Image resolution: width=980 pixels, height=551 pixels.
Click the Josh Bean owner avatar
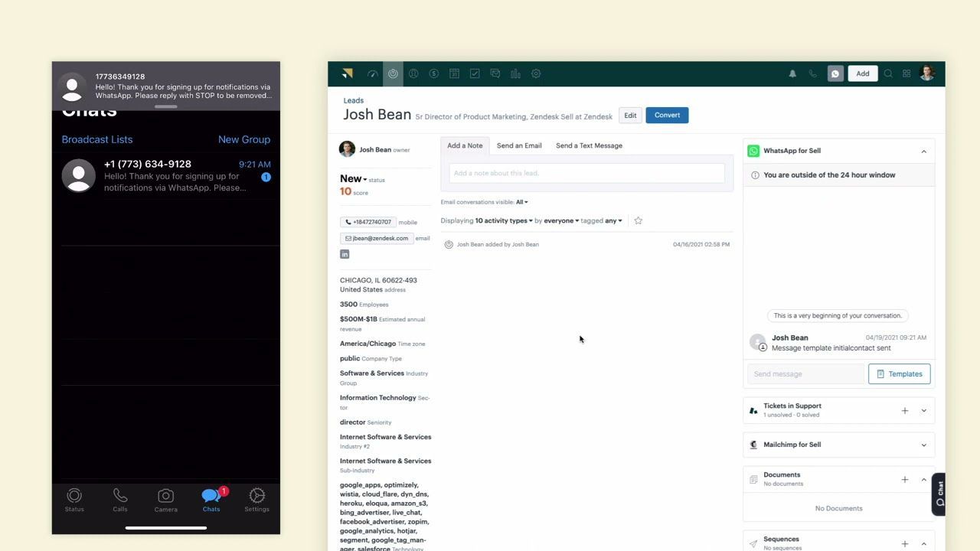click(347, 149)
